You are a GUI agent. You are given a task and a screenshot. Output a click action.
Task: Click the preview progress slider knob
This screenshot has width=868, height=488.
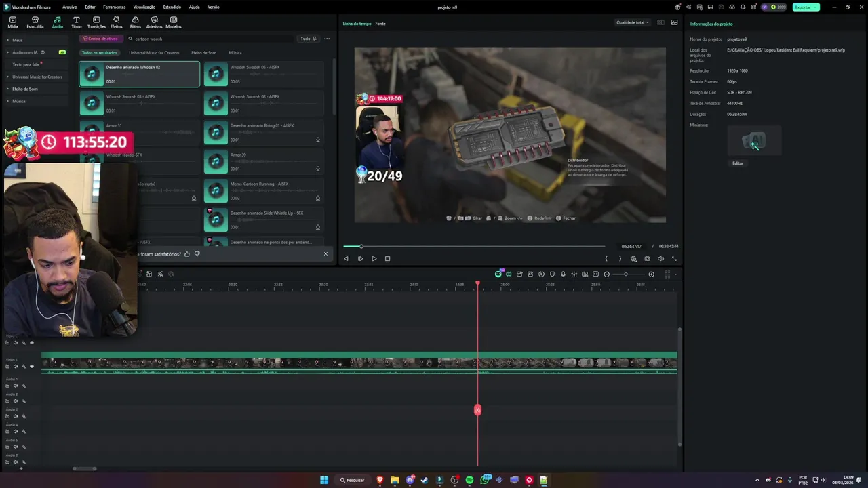pyautogui.click(x=361, y=246)
